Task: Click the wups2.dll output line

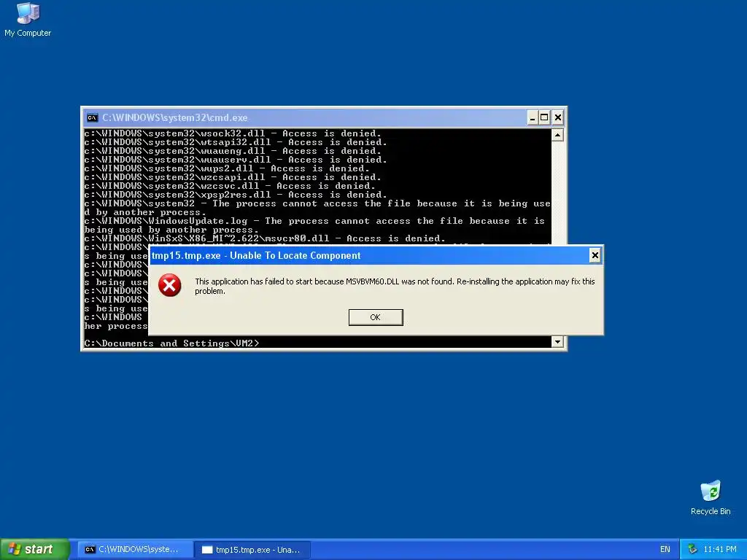Action: pos(227,168)
